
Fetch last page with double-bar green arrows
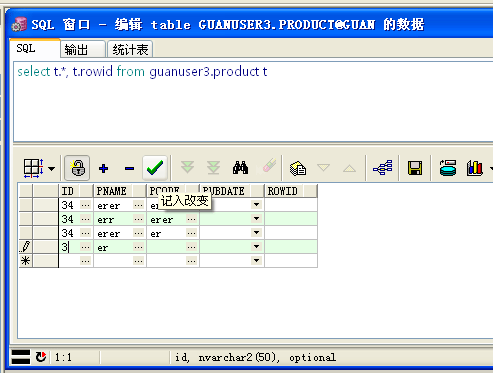[213, 167]
